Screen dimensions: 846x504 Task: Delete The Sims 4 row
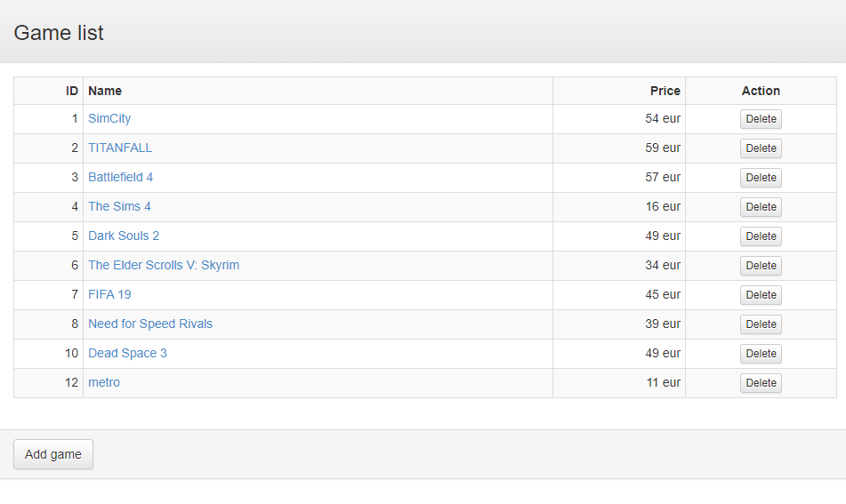tap(761, 207)
